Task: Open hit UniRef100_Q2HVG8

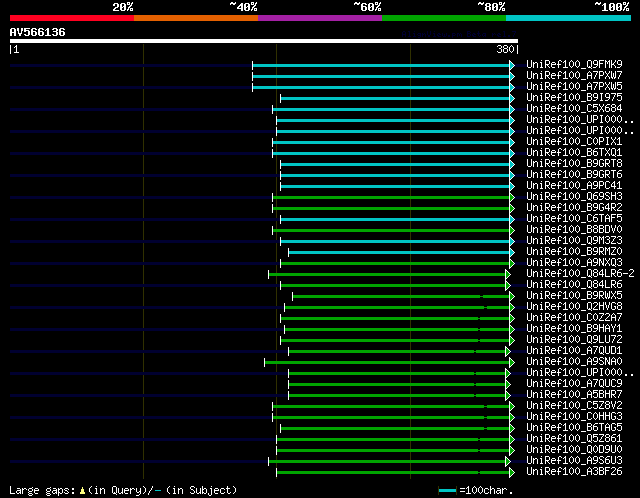Action: coord(574,307)
